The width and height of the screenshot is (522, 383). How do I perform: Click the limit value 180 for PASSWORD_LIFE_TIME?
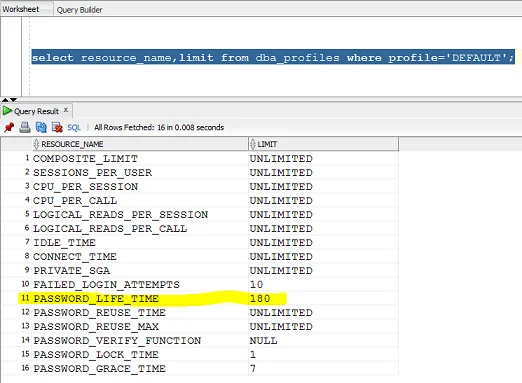click(260, 299)
